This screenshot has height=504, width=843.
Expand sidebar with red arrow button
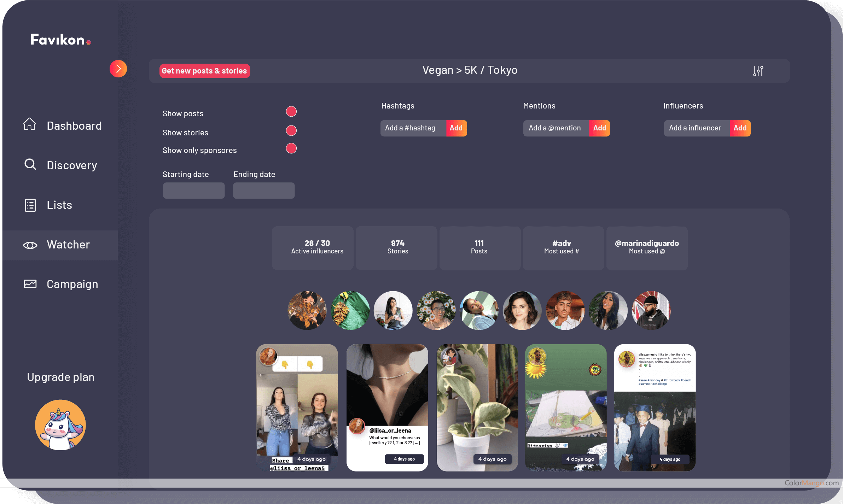(118, 69)
